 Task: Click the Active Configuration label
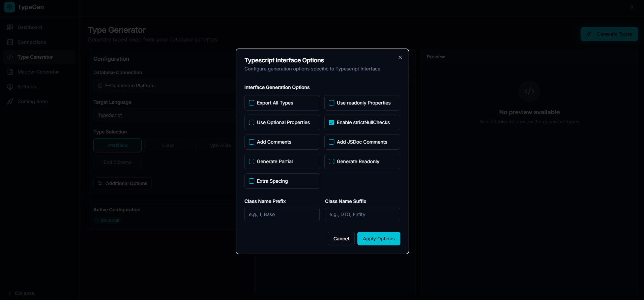117,210
